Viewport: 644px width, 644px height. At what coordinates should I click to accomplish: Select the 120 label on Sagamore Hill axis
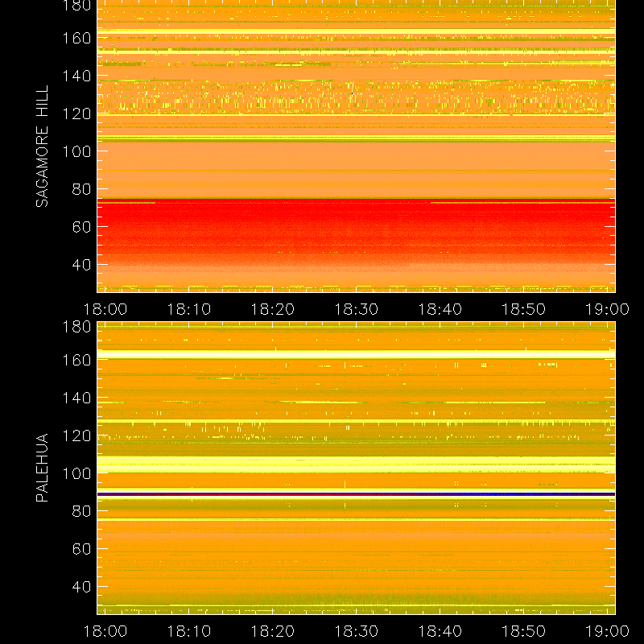pos(76,114)
